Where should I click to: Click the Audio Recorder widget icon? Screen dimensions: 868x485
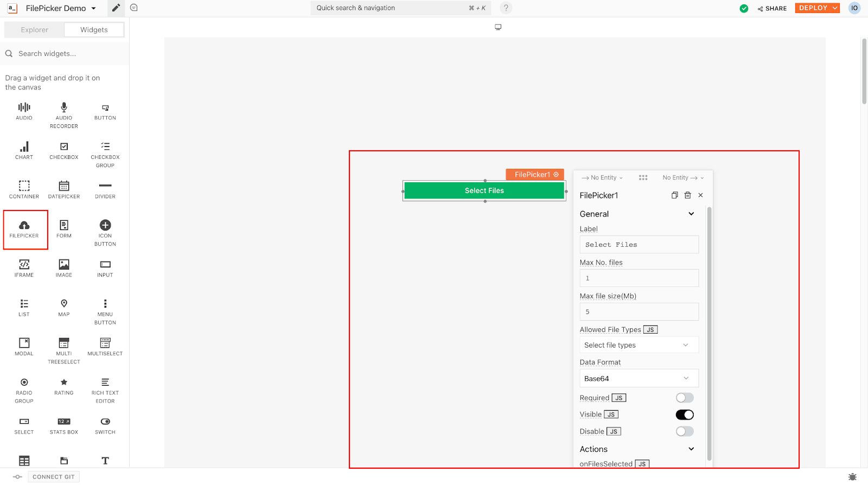64,108
